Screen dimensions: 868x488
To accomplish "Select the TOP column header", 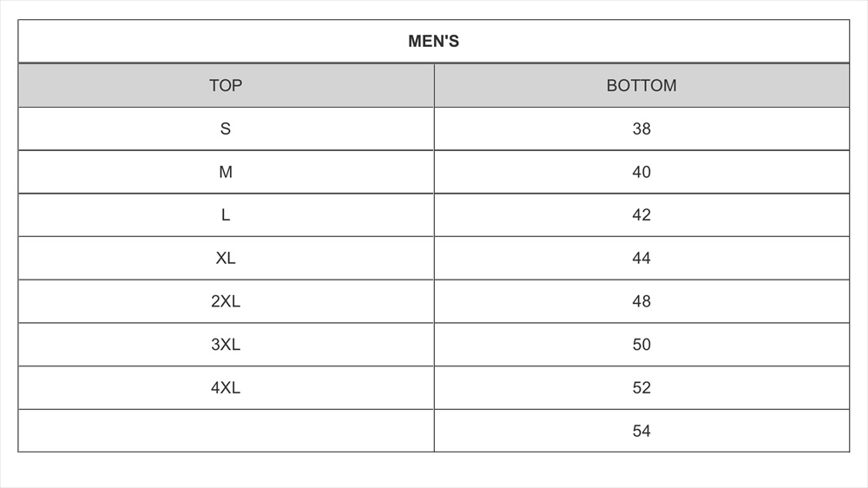I will coord(226,86).
